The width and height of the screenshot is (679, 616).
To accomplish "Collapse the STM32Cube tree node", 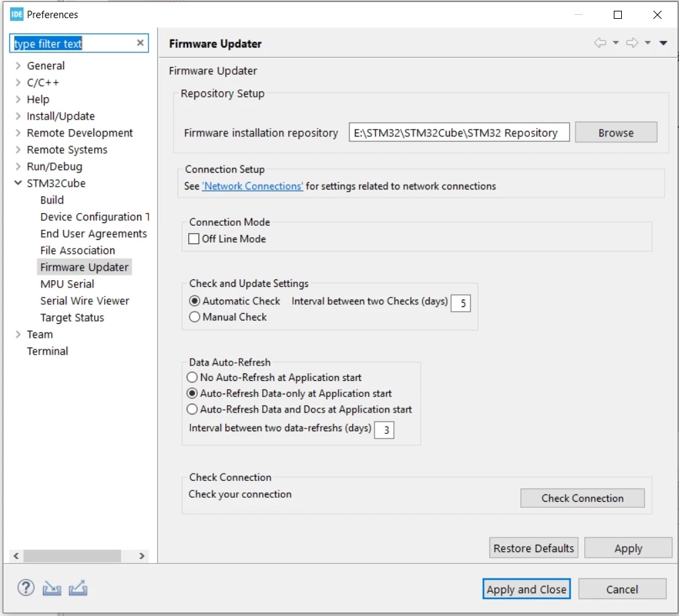I will point(17,183).
